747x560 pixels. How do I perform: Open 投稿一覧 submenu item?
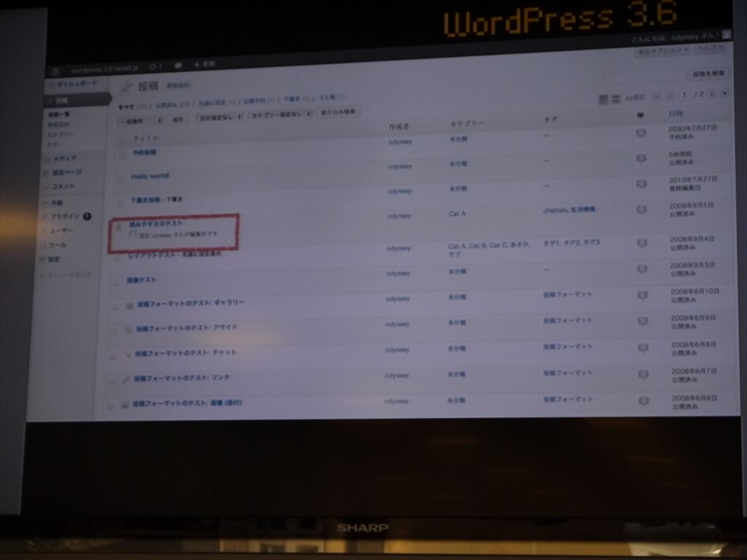coord(58,114)
